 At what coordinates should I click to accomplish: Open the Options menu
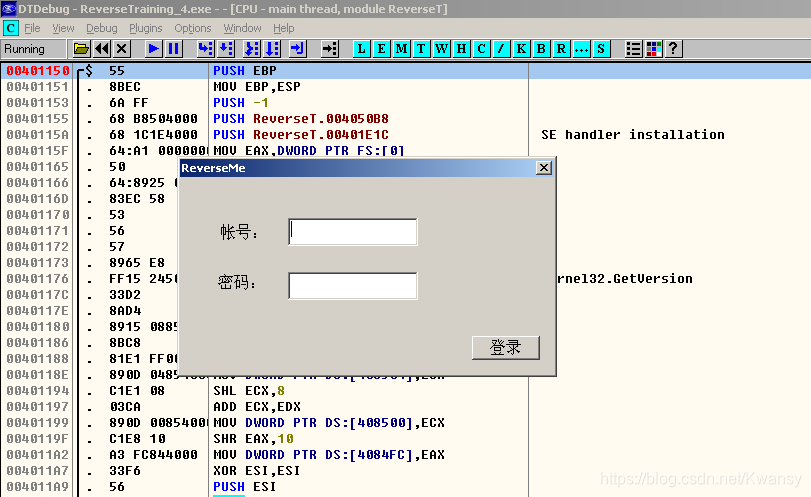click(x=192, y=28)
